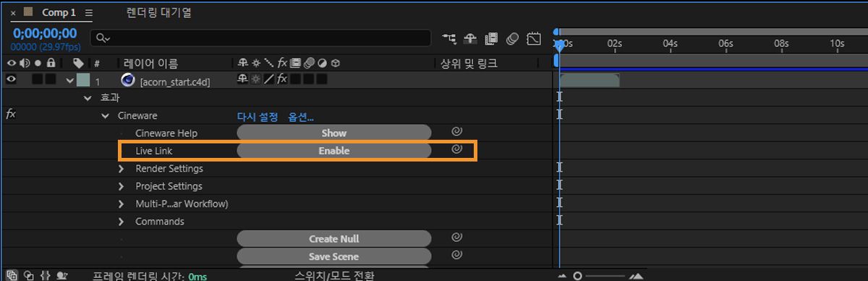
Task: Click the Comp 1 tab color swatch
Action: [29, 12]
